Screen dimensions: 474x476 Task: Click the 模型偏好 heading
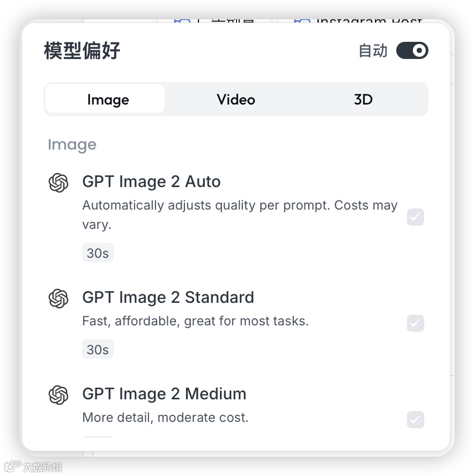[82, 50]
